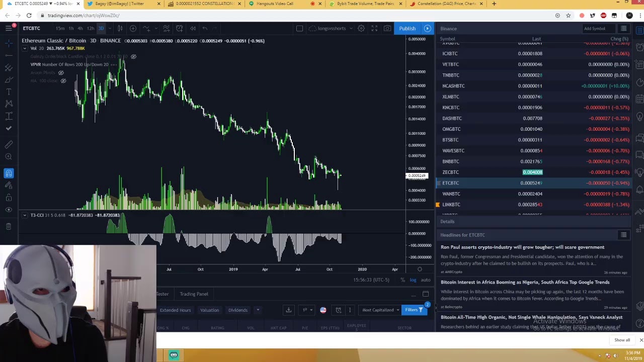Toggle percent scale on price axis
The width and height of the screenshot is (644, 362).
point(403,280)
